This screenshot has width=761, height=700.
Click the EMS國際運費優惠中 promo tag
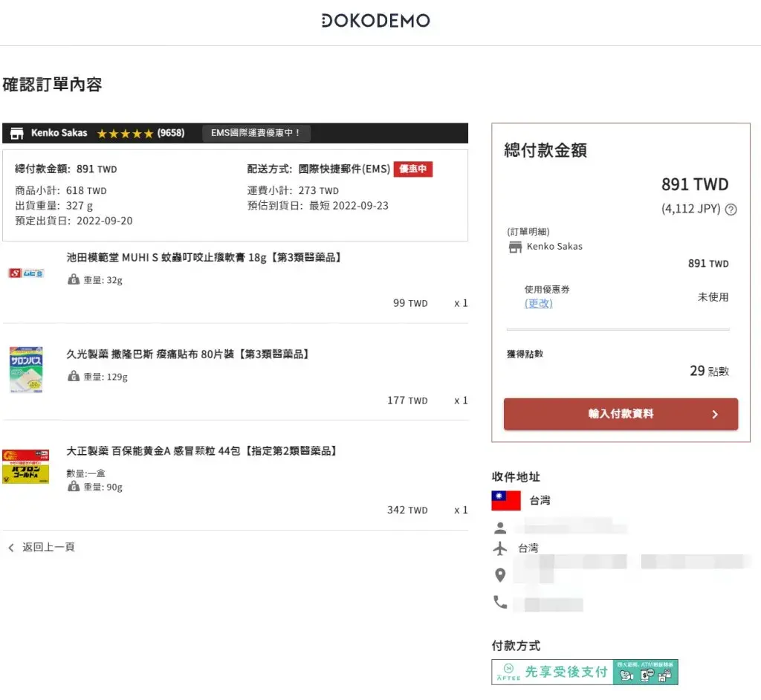click(256, 133)
